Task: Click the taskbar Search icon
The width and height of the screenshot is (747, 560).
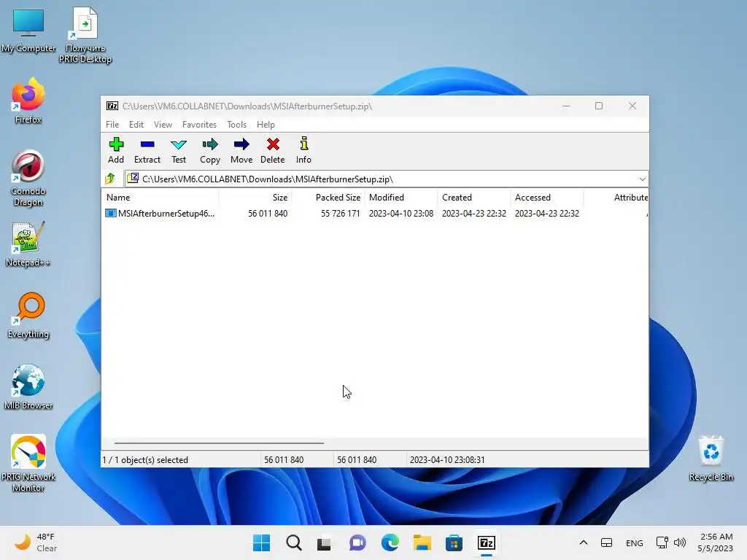Action: [x=293, y=542]
